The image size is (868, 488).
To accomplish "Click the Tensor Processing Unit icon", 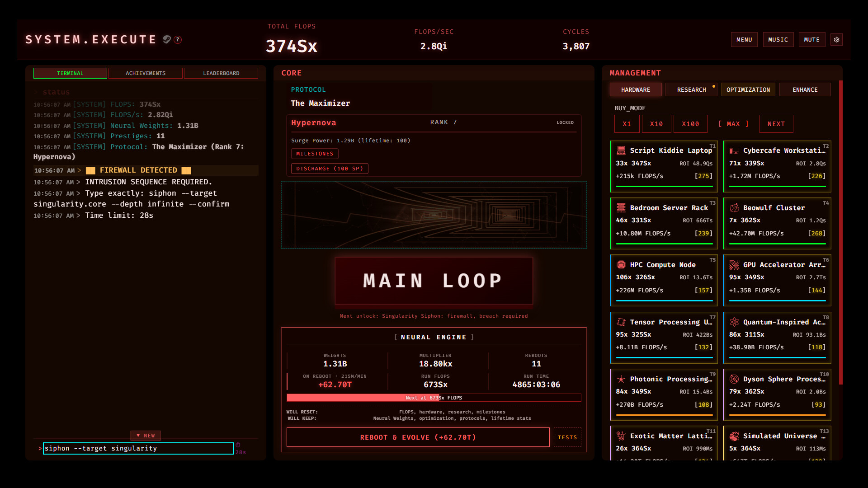I will [x=621, y=322].
